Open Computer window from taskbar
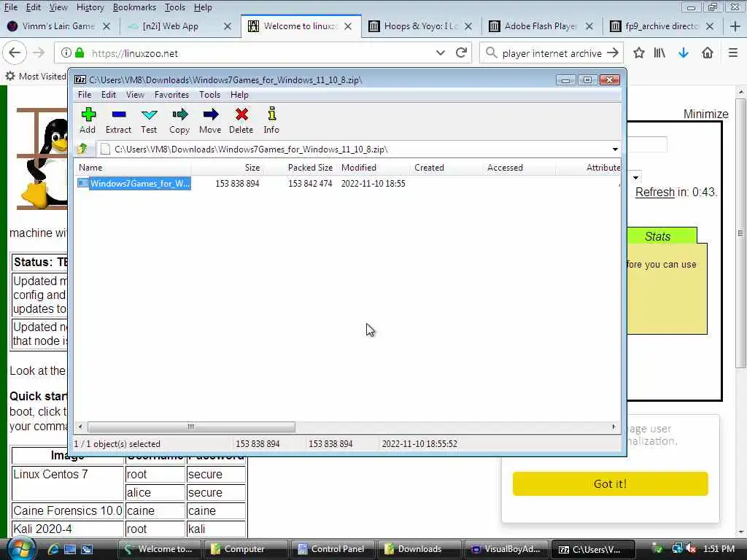This screenshot has width=747, height=560. click(x=245, y=549)
